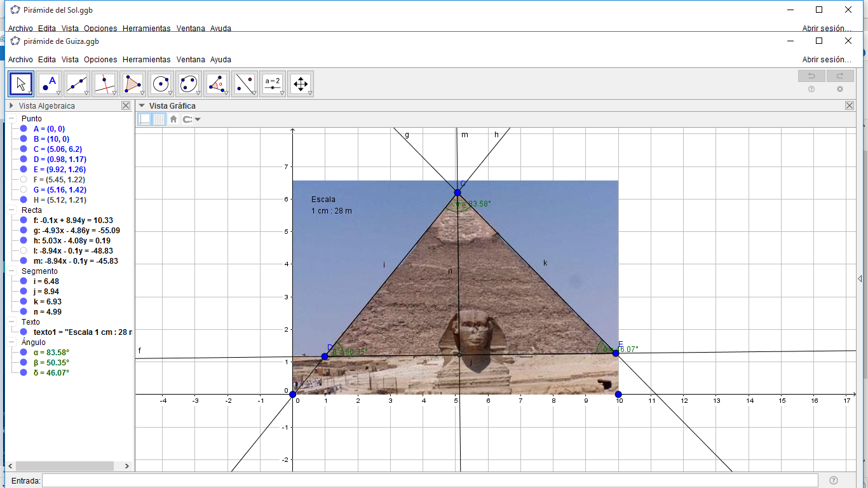Open Herramientas menu in Pirámide del Sol window
The image size is (868, 488).
coord(147,28)
